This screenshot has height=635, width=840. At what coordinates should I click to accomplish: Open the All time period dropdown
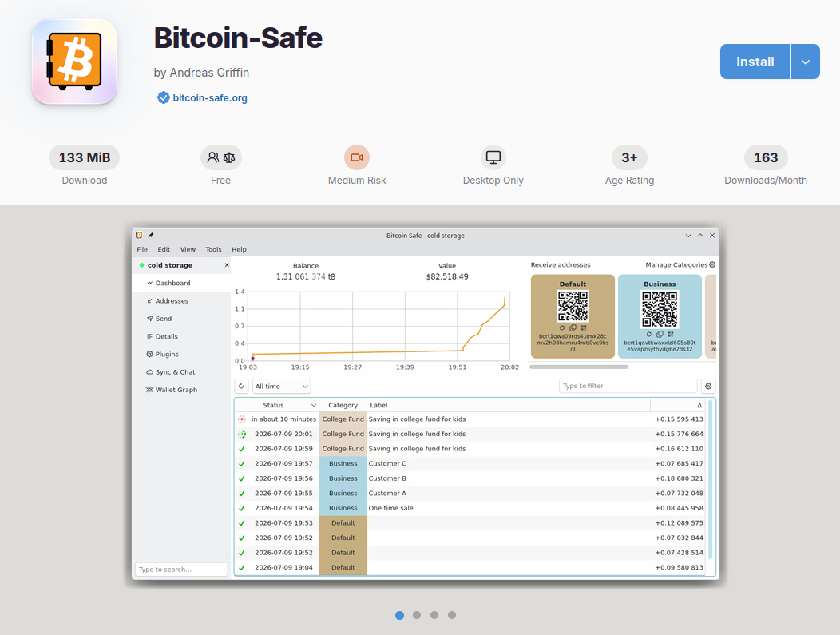281,386
